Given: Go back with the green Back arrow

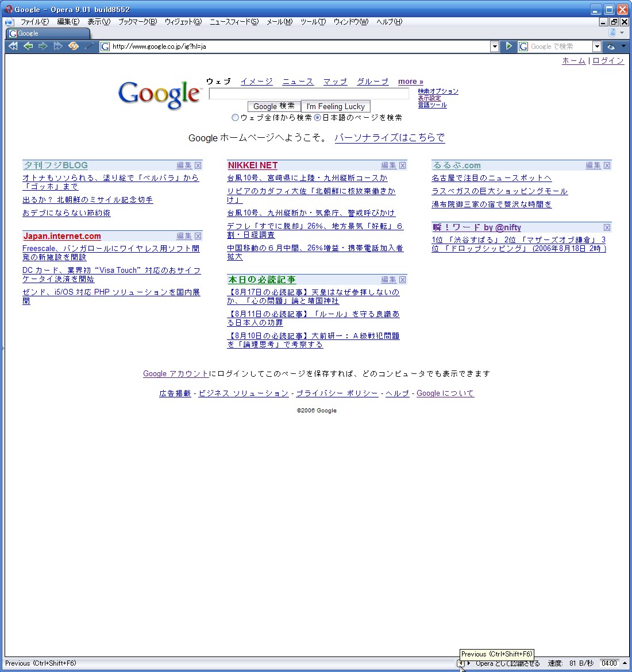Looking at the screenshot, I should (x=28, y=47).
